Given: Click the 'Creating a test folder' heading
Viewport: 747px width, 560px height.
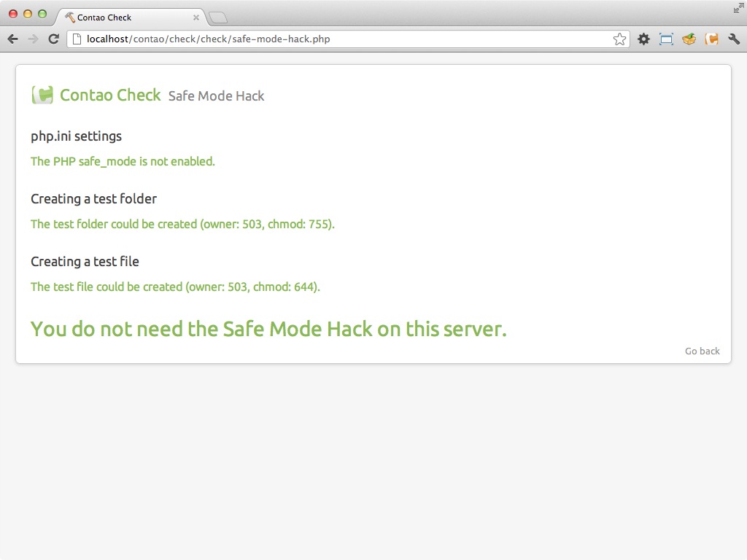Looking at the screenshot, I should pos(94,198).
